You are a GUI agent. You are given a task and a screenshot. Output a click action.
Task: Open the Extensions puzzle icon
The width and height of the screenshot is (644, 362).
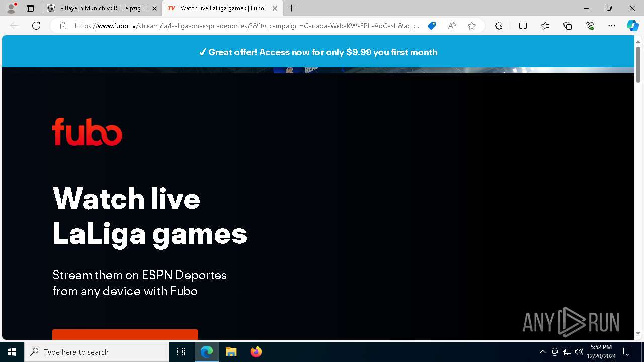coord(499,26)
